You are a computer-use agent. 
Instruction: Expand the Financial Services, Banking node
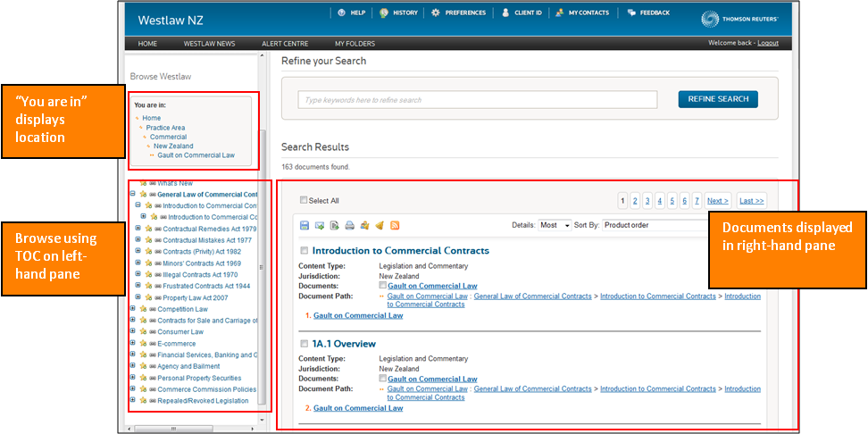[132, 355]
